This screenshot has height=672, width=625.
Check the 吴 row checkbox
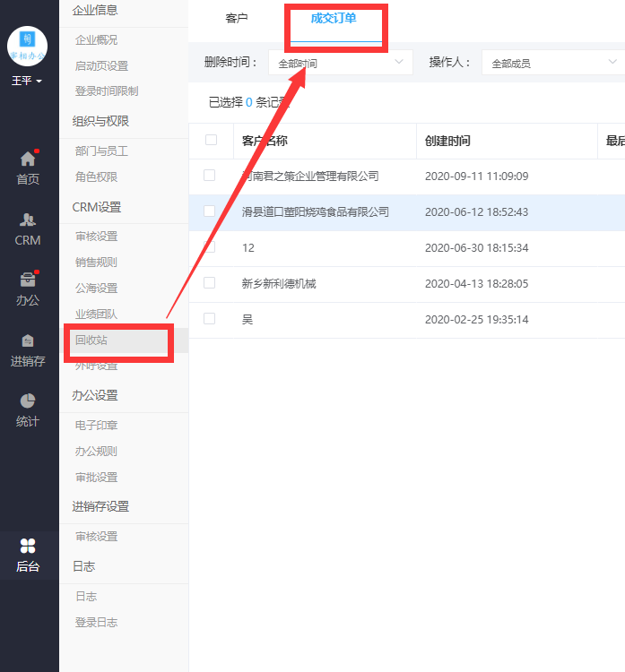click(209, 318)
